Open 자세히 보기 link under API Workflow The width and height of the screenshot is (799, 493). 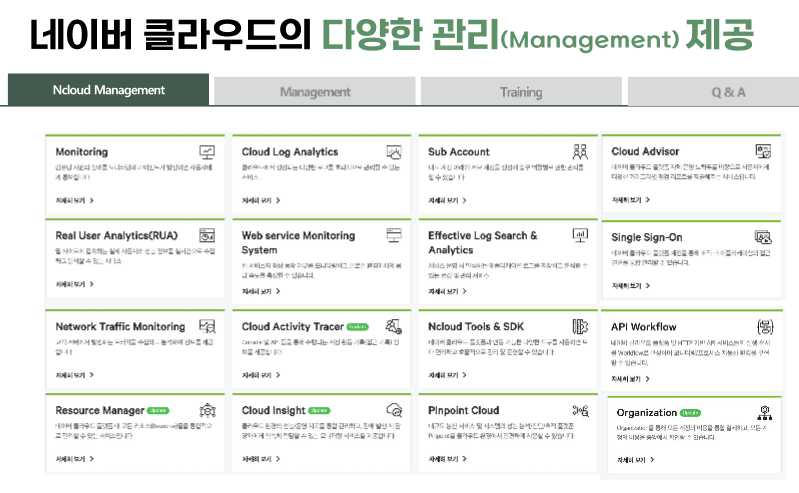coord(631,379)
